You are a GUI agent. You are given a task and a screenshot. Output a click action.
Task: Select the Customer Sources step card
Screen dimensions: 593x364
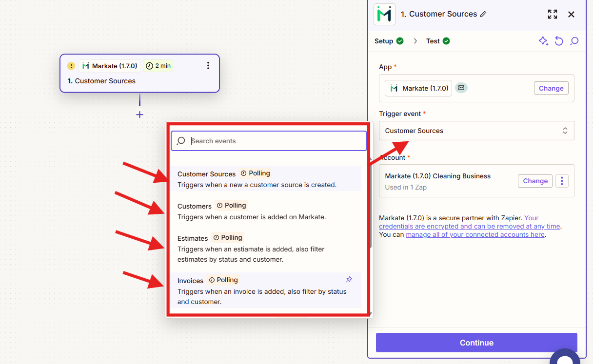click(139, 73)
